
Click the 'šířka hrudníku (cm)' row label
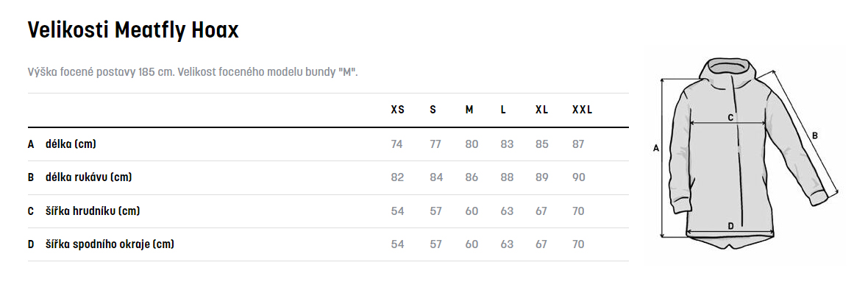click(x=93, y=211)
